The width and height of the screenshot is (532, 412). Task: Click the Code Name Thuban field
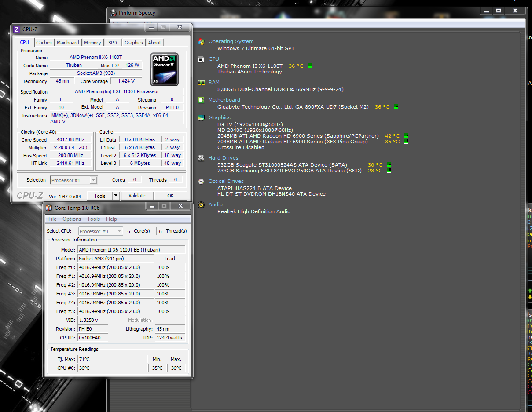[73, 65]
